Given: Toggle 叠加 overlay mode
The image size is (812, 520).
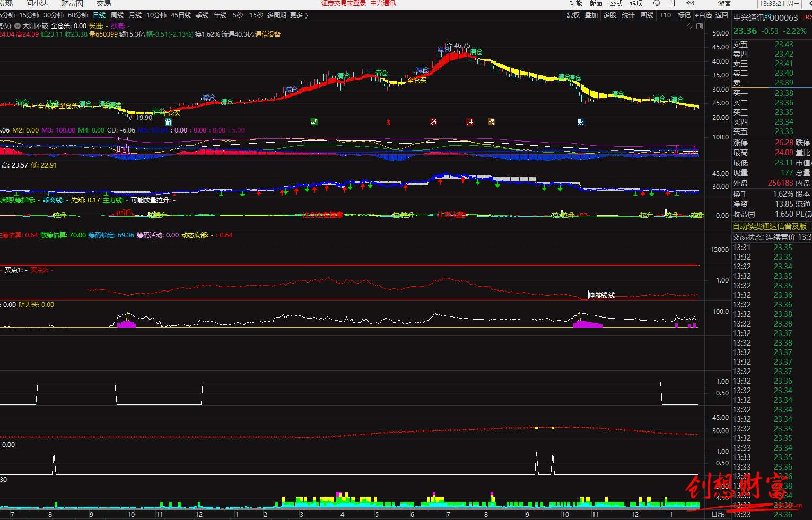Looking at the screenshot, I should coord(591,15).
